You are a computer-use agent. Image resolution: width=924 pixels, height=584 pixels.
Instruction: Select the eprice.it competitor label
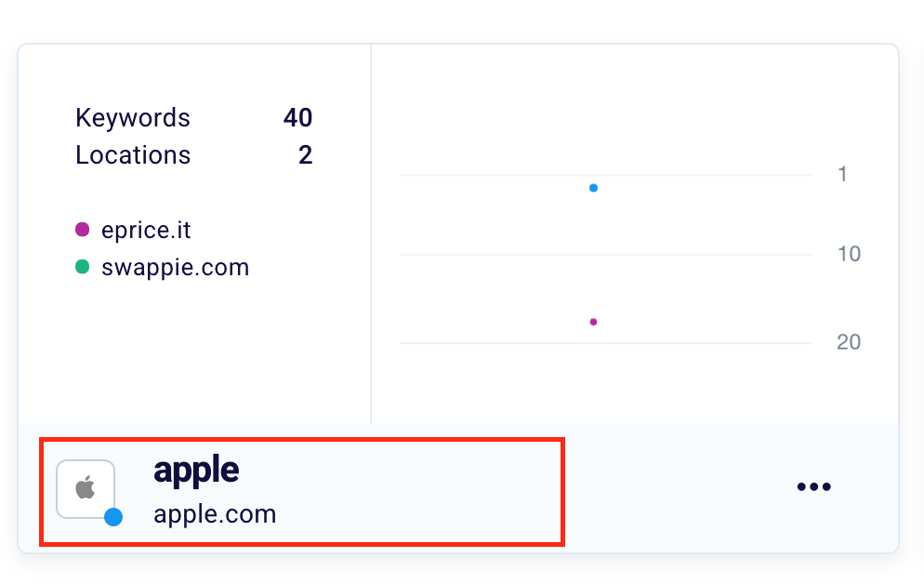[146, 230]
